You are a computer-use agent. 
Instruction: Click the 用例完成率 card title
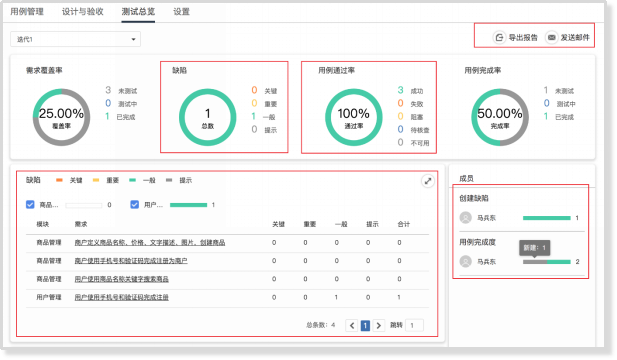483,70
